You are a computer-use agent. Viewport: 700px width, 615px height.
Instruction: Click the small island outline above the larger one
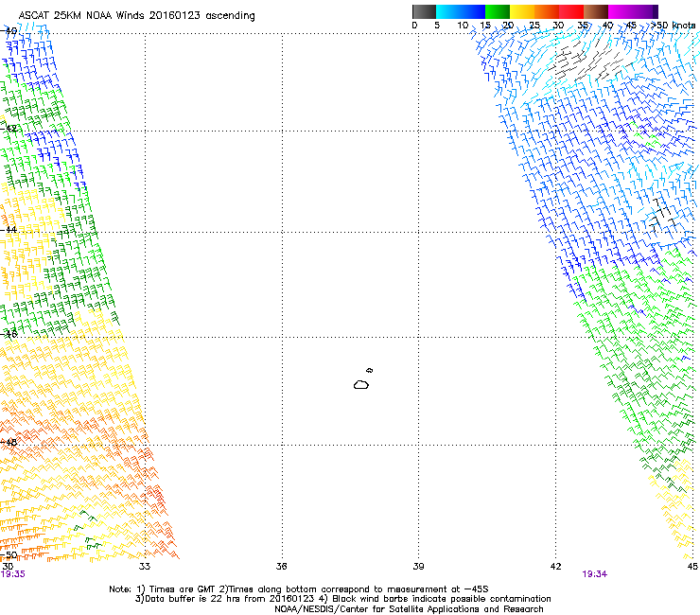point(370,370)
